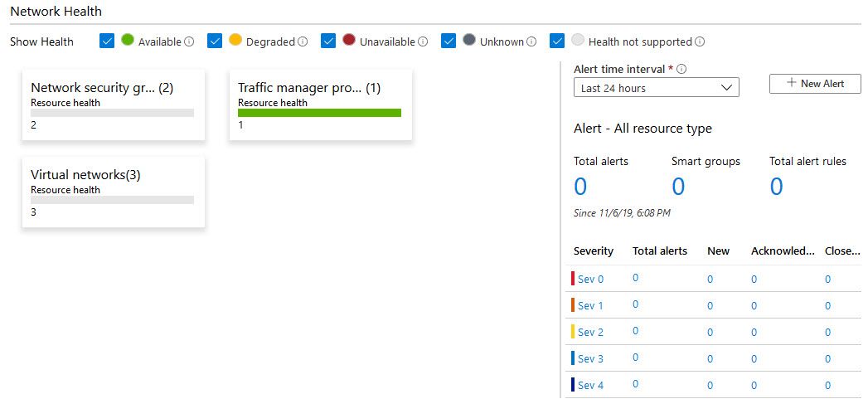This screenshot has width=868, height=399.
Task: Click the green Available status circle
Action: pyautogui.click(x=128, y=40)
